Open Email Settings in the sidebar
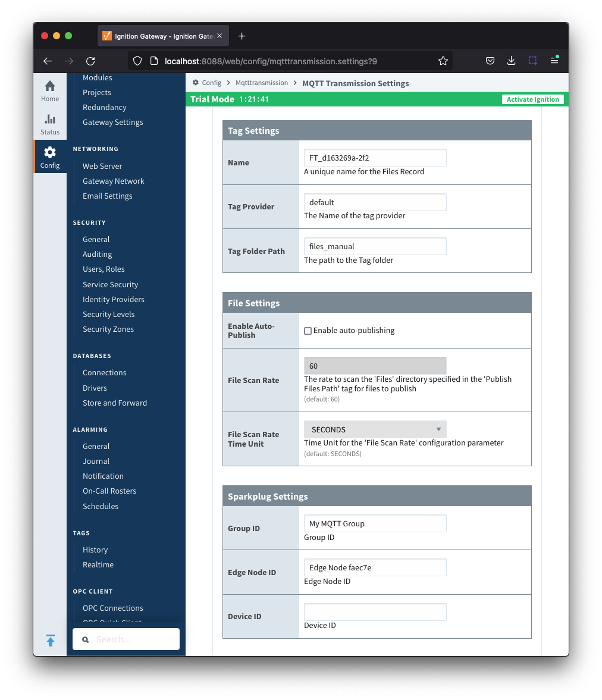Viewport: 602px width, 700px height. pos(108,196)
